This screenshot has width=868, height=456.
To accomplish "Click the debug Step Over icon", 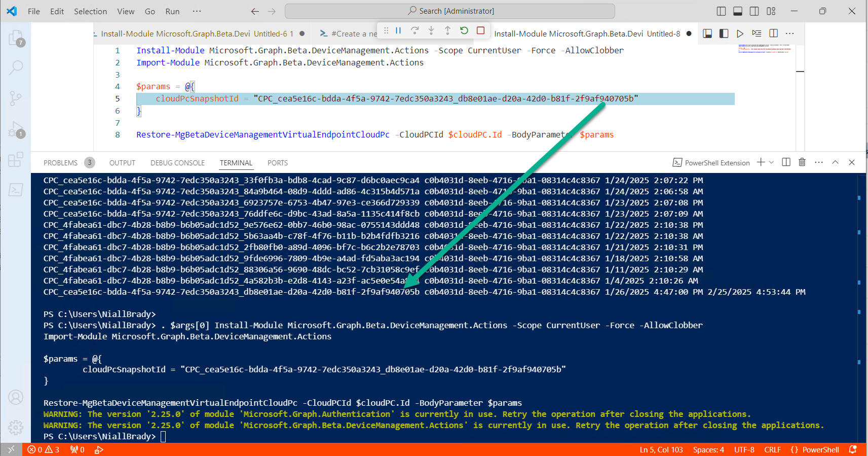I will pos(414,30).
